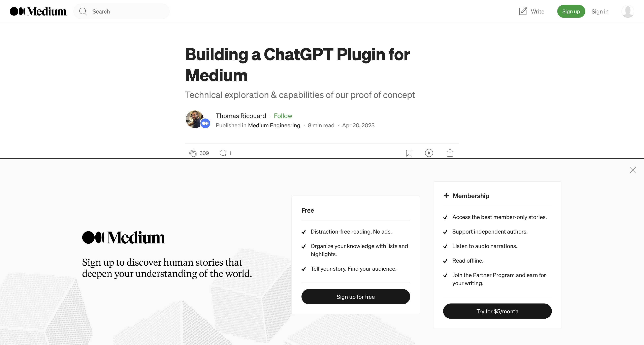Open the Sign in link
This screenshot has width=644, height=345.
600,11
